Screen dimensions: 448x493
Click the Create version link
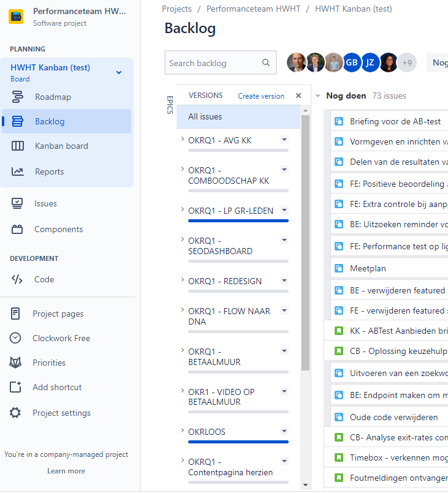pyautogui.click(x=261, y=96)
